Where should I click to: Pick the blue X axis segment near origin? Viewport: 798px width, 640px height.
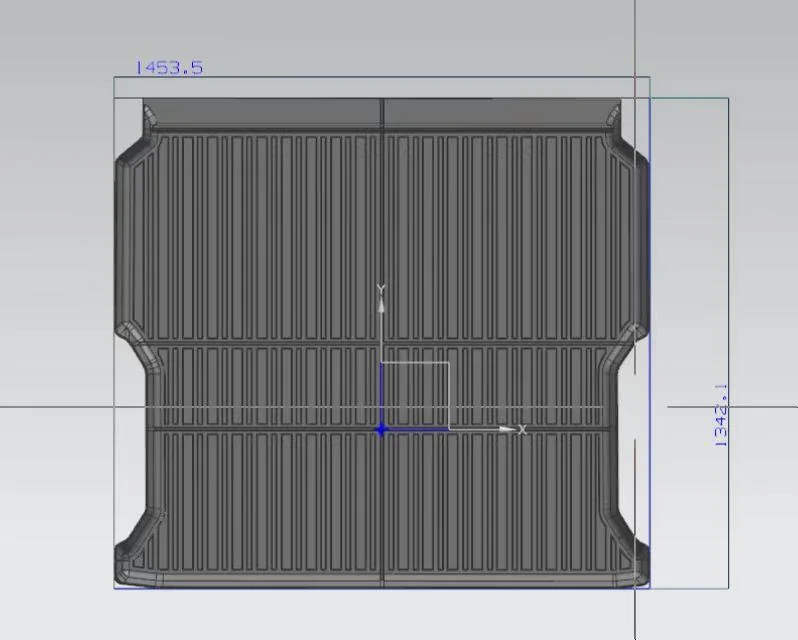(417, 430)
